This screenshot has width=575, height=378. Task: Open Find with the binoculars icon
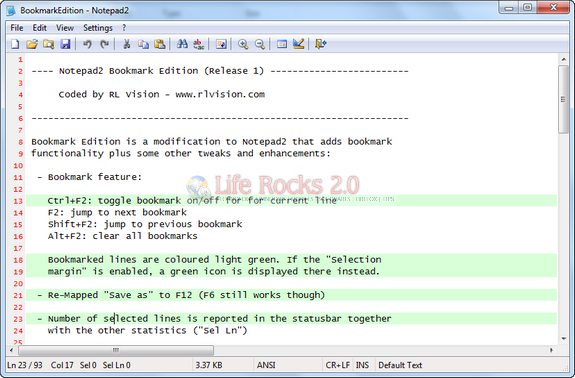click(x=182, y=44)
